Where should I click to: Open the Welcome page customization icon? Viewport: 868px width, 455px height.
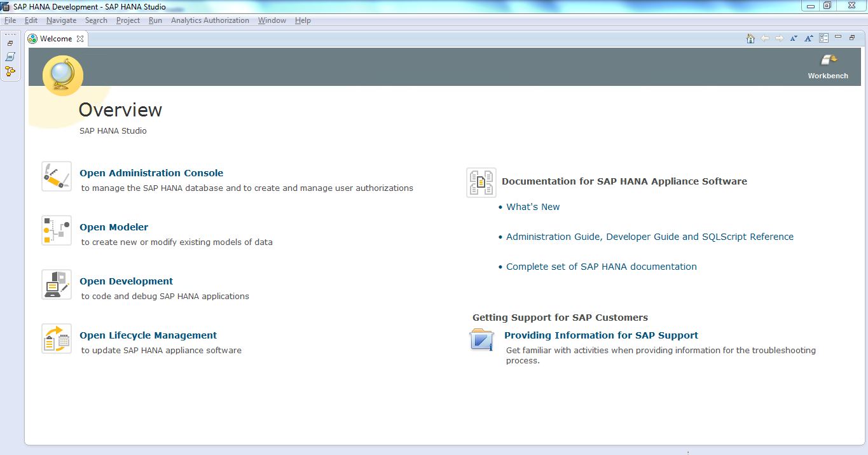point(823,38)
